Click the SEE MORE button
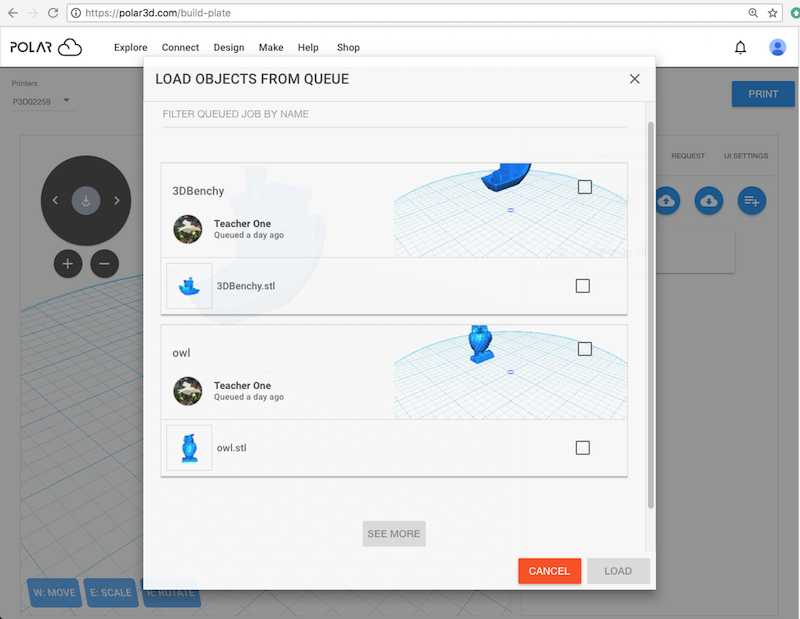The image size is (800, 619). (x=394, y=534)
